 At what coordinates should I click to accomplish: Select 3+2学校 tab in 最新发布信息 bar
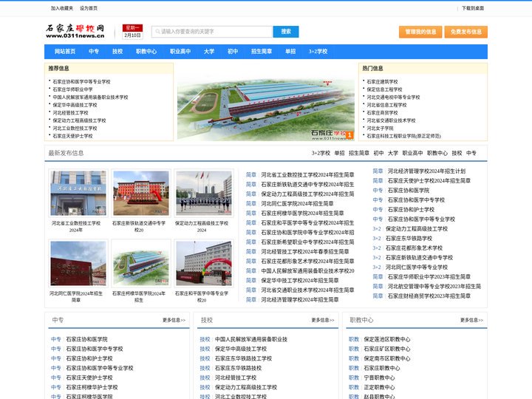click(321, 154)
